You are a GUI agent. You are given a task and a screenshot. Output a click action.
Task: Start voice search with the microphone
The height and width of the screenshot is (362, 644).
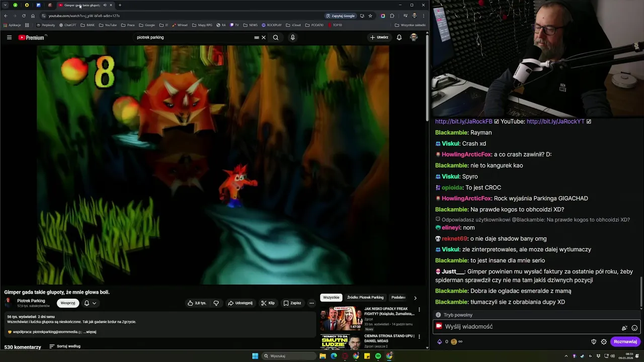pos(292,37)
